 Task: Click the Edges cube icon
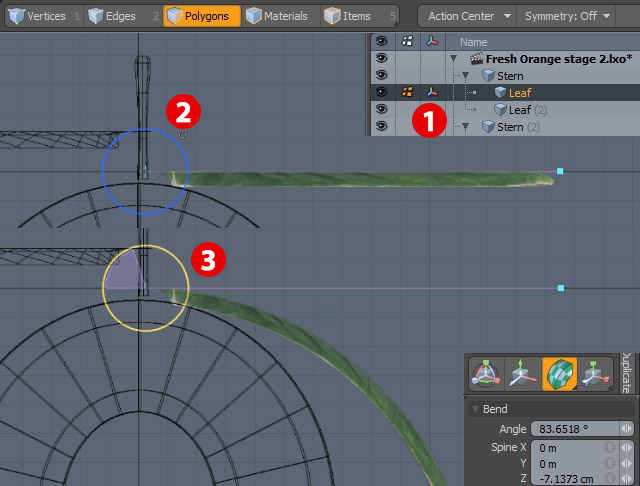click(96, 16)
